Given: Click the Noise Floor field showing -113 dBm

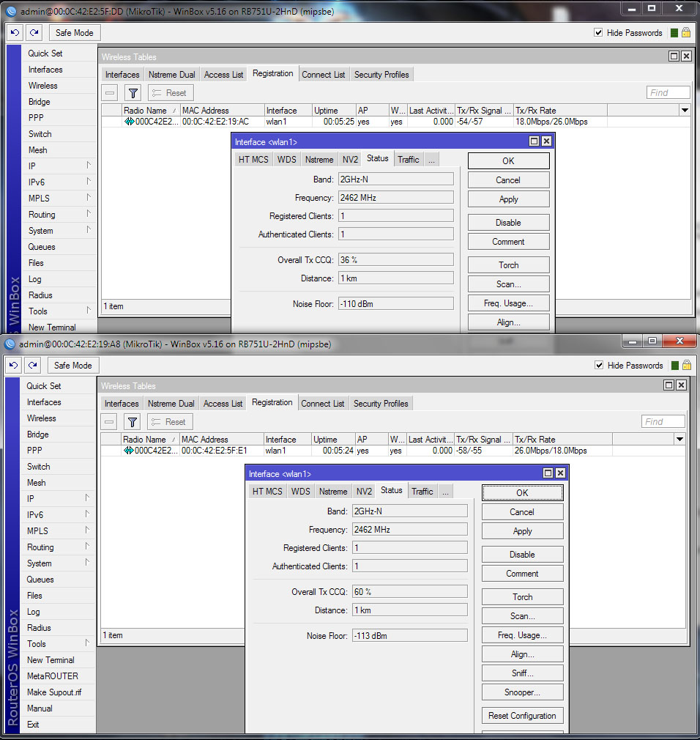Looking at the screenshot, I should pyautogui.click(x=410, y=635).
